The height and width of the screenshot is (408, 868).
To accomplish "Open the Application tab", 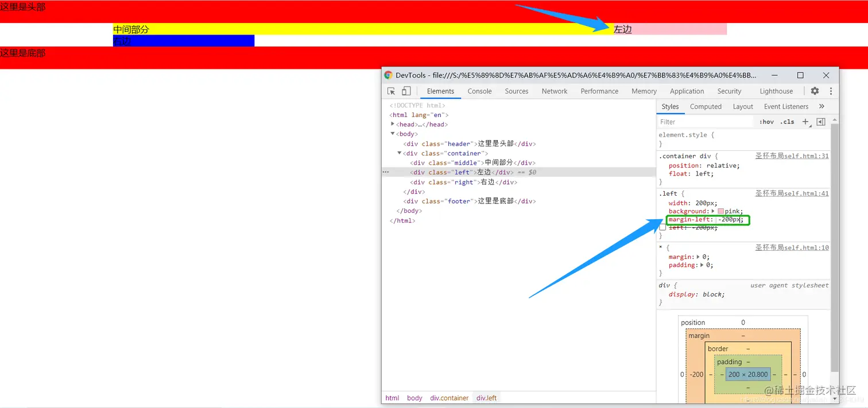I will pos(687,91).
